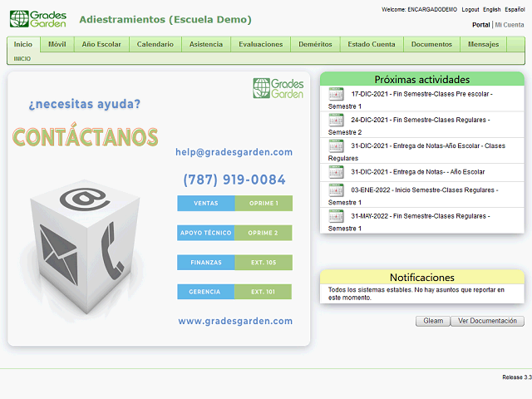
Task: Click the APOYO TÉCNICO label
Action: coord(206,233)
